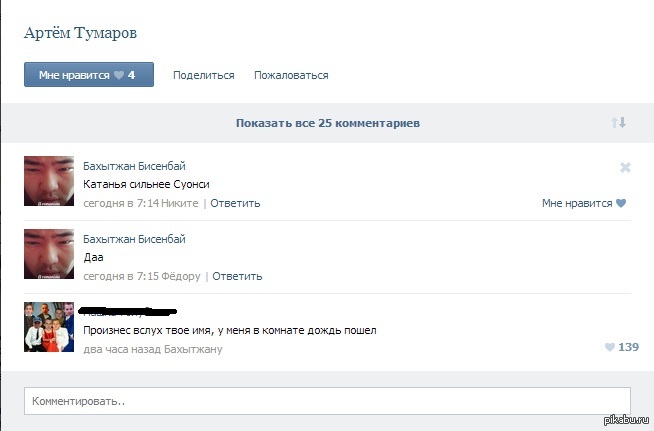Open Артём Тумаров profile title
This screenshot has height=431, width=654.
[80, 33]
